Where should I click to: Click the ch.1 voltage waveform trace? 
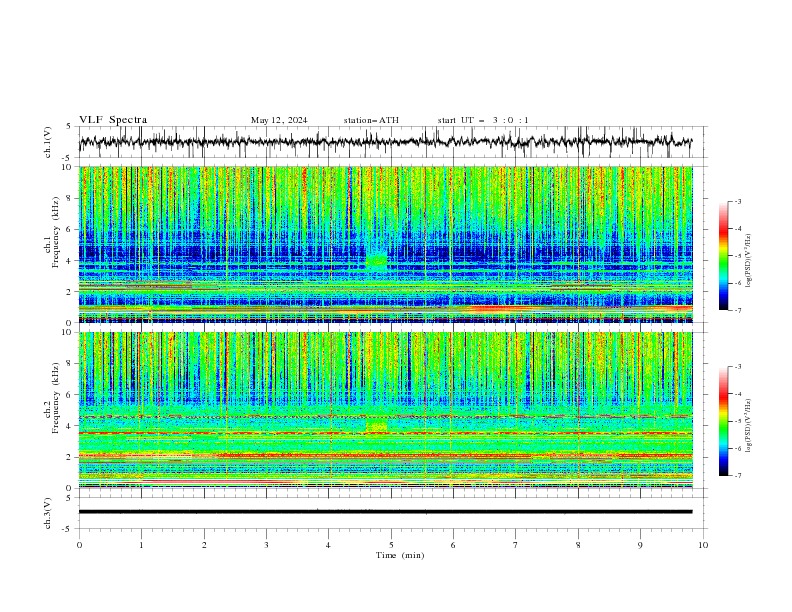pyautogui.click(x=385, y=142)
